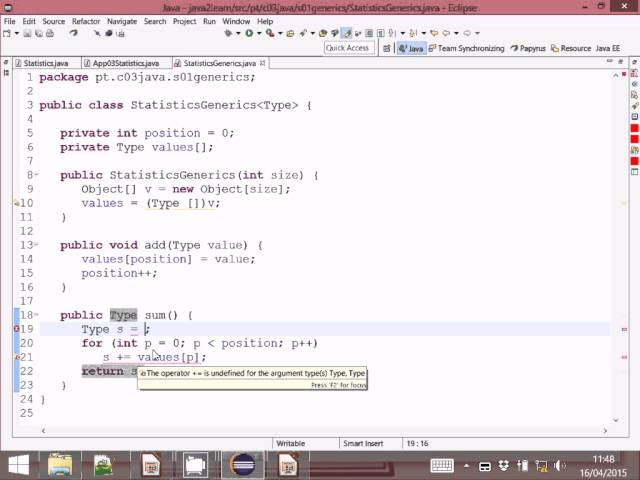Click the Quick Access search field

[349, 48]
